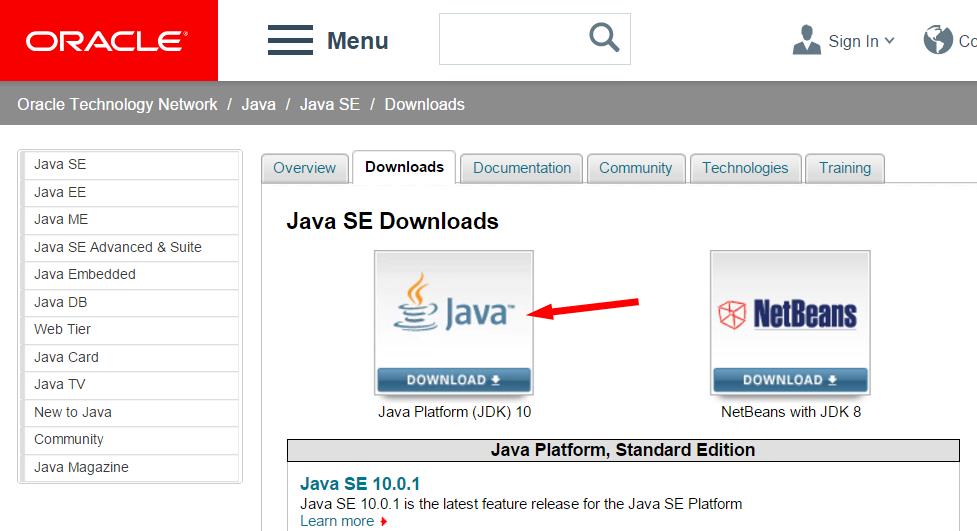Expand the Sign In dropdown arrow
The image size is (977, 531).
(890, 41)
